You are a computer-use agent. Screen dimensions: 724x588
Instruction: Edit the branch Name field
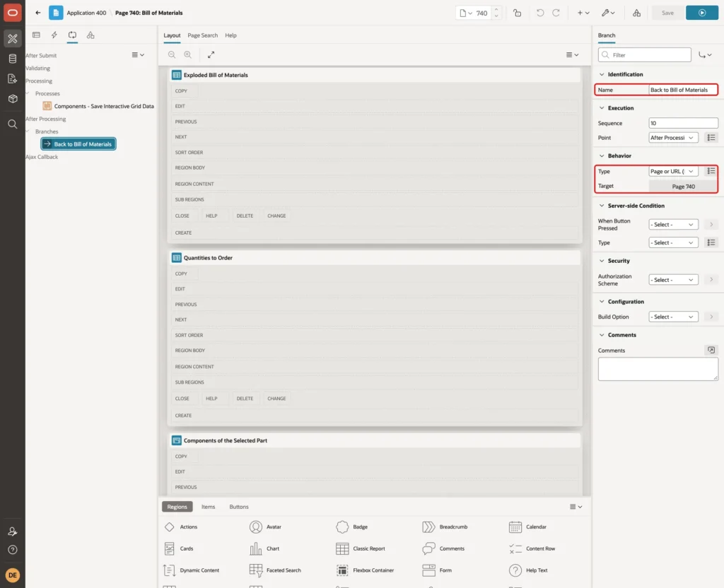tap(683, 90)
